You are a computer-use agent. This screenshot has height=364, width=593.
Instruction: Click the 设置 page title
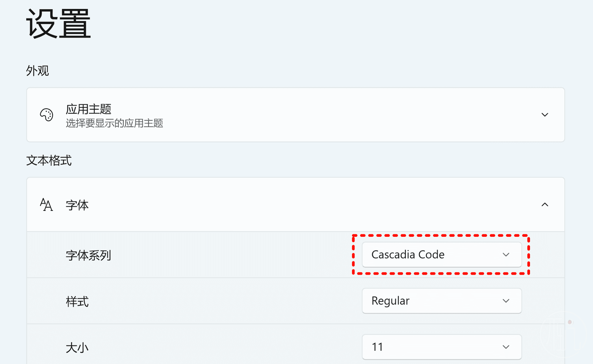tap(58, 23)
